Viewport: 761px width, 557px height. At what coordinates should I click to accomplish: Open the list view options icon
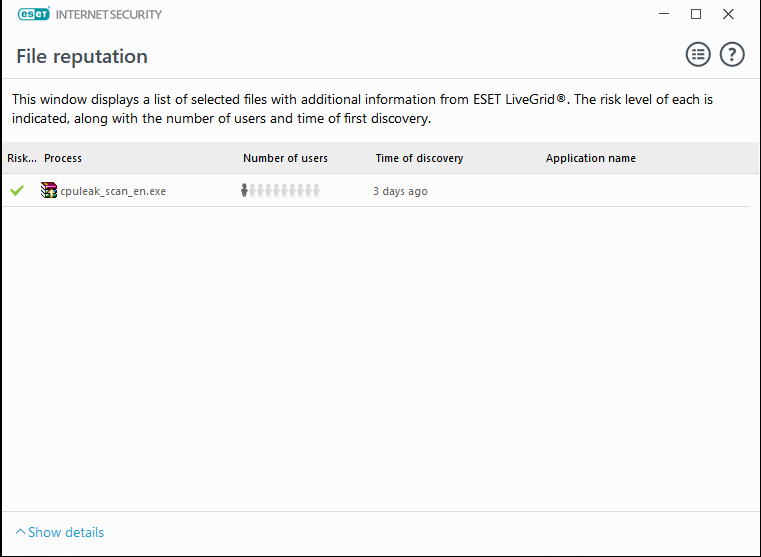[x=698, y=55]
